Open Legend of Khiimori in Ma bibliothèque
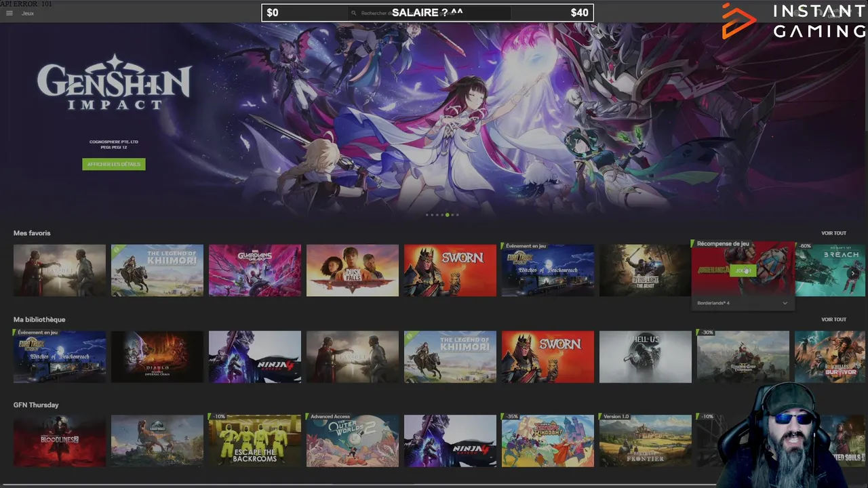 click(450, 357)
